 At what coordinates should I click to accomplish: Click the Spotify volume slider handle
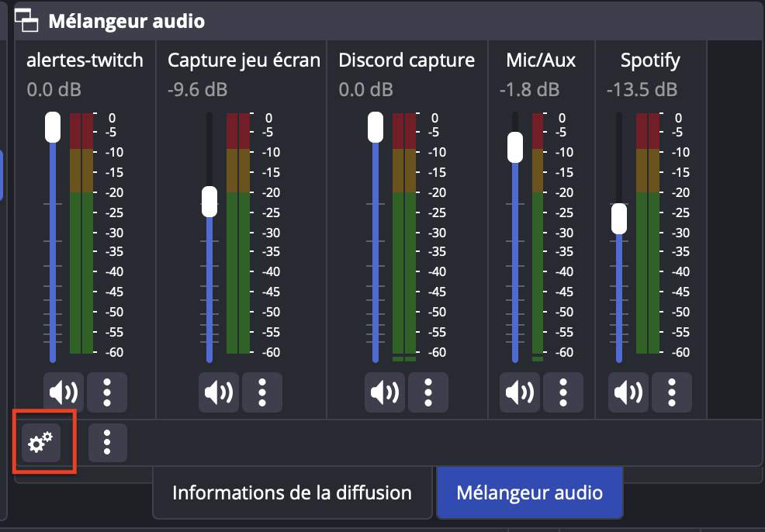point(619,219)
